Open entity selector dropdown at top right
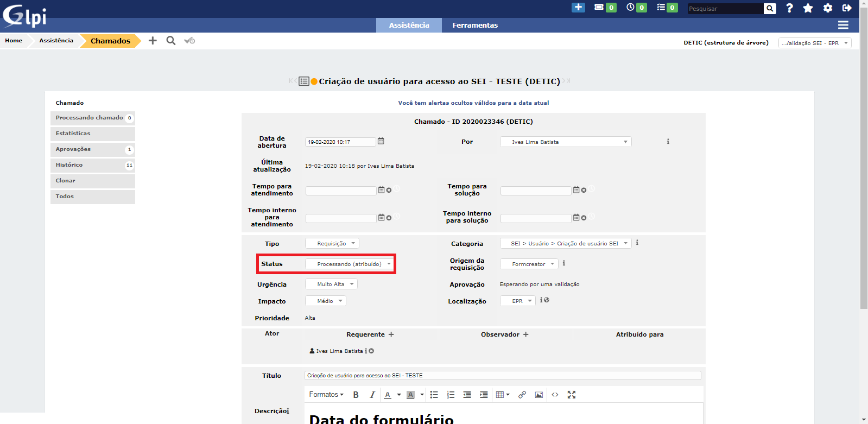Image resolution: width=868 pixels, height=424 pixels. [815, 43]
